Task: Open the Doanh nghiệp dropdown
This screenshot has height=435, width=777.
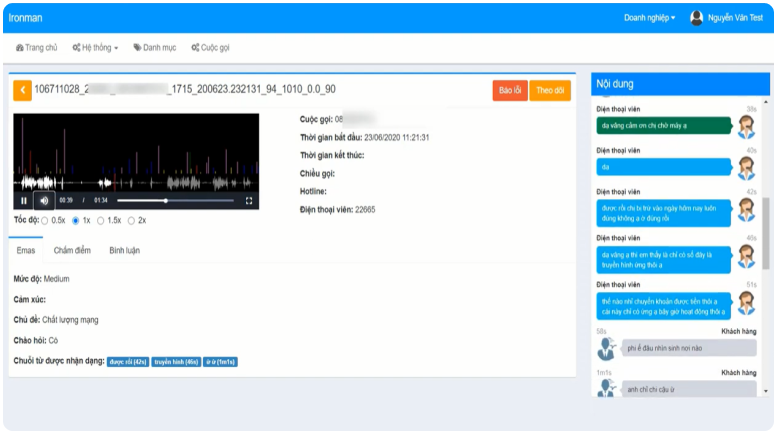Action: tap(649, 18)
